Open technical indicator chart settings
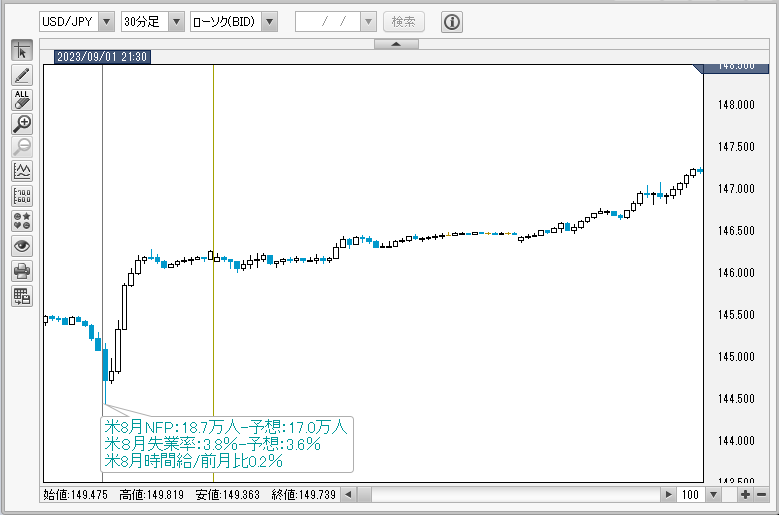 point(22,172)
